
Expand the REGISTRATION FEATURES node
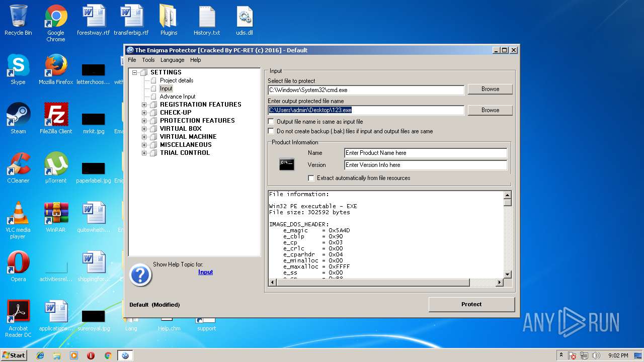pos(144,105)
